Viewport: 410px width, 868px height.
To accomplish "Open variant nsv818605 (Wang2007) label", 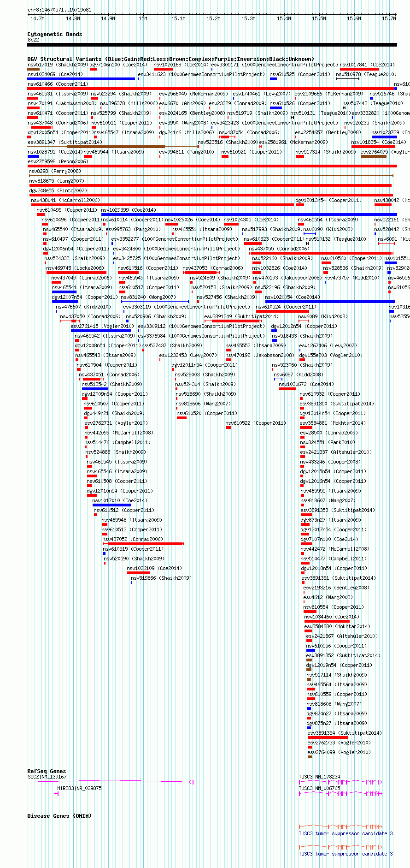I will [x=57, y=181].
